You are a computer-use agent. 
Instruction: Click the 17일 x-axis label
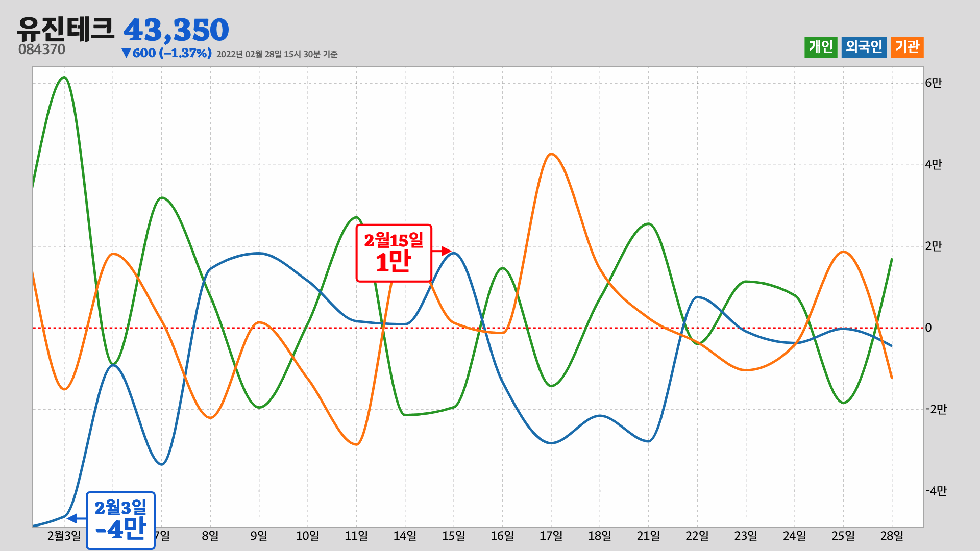coord(551,536)
